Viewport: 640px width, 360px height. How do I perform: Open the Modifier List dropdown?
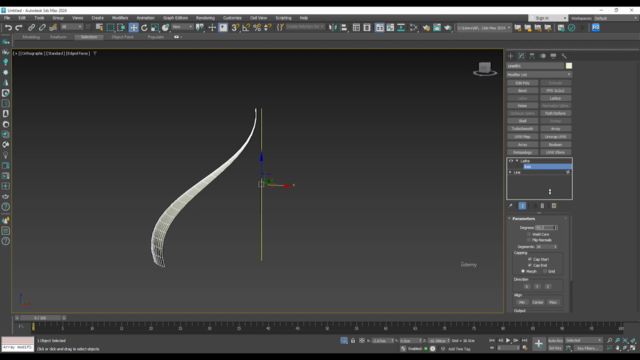(x=539, y=75)
